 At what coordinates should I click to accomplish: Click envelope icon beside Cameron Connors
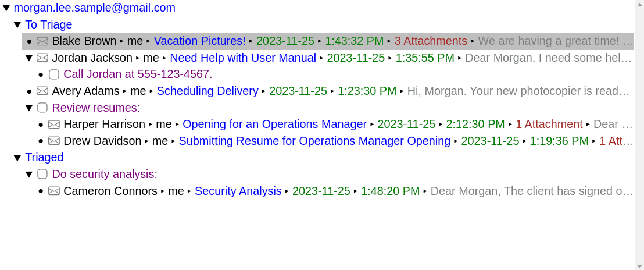click(54, 191)
